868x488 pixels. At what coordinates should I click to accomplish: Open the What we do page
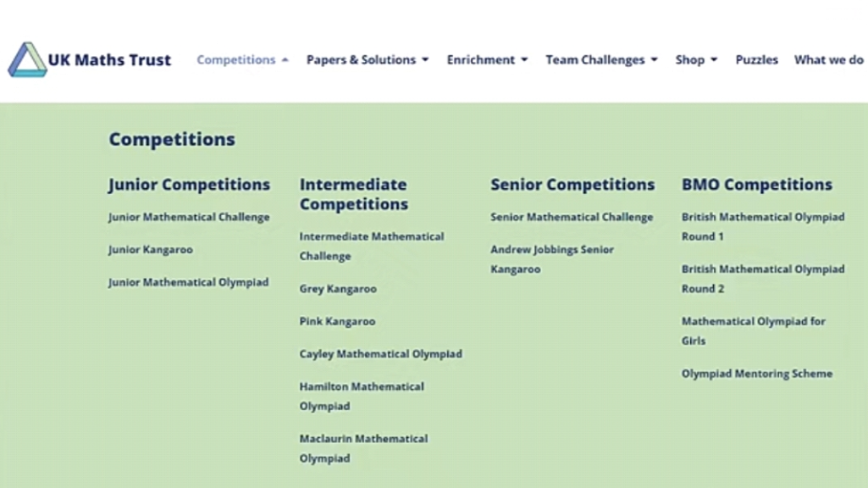829,60
